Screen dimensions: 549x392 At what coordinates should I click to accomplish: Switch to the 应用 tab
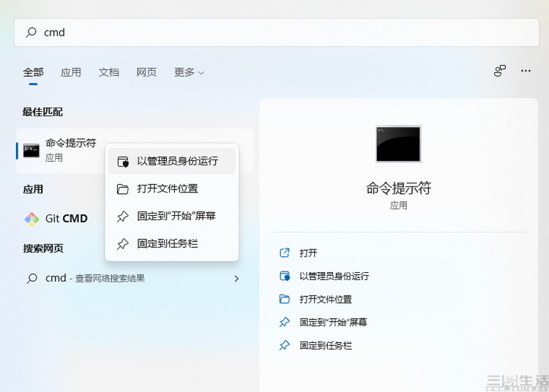(71, 72)
